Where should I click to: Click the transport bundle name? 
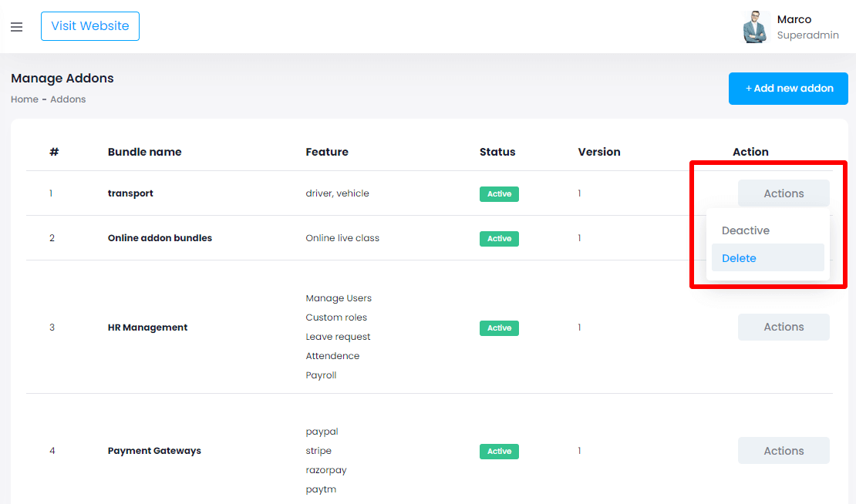(x=130, y=193)
